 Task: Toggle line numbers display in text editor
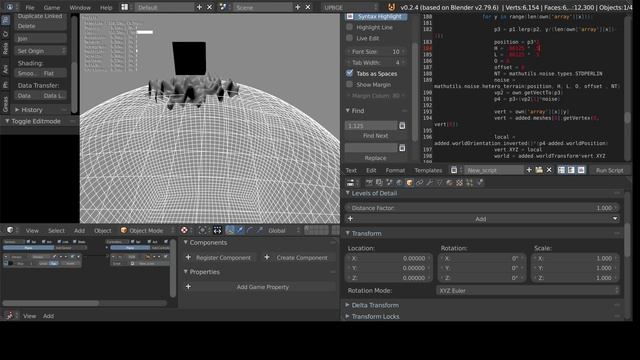pyautogui.click(x=562, y=170)
